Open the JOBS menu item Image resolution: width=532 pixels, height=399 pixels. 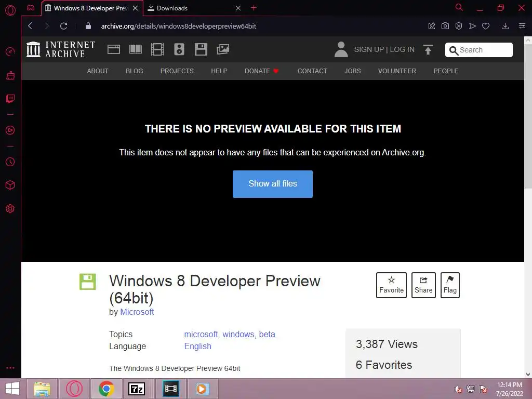pos(353,71)
